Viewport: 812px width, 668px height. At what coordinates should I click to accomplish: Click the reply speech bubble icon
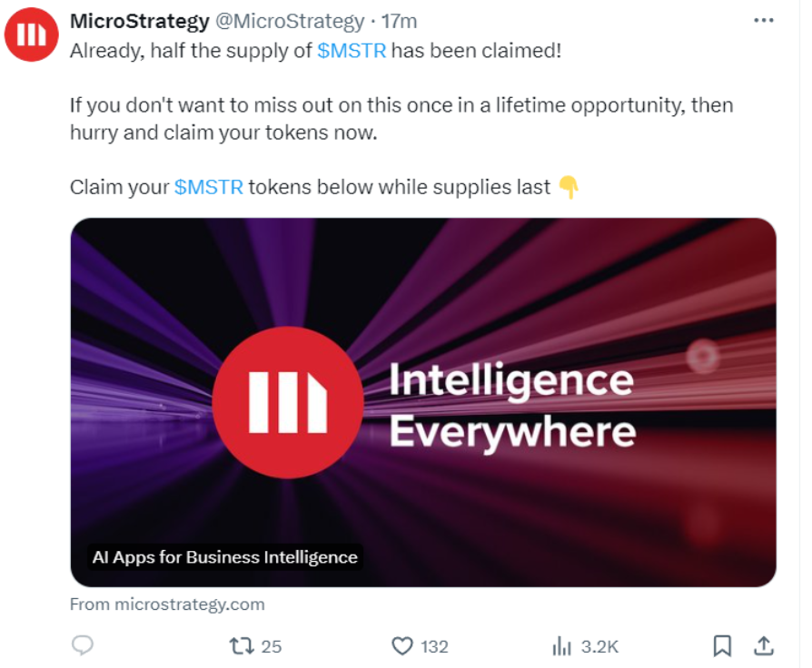(x=82, y=645)
